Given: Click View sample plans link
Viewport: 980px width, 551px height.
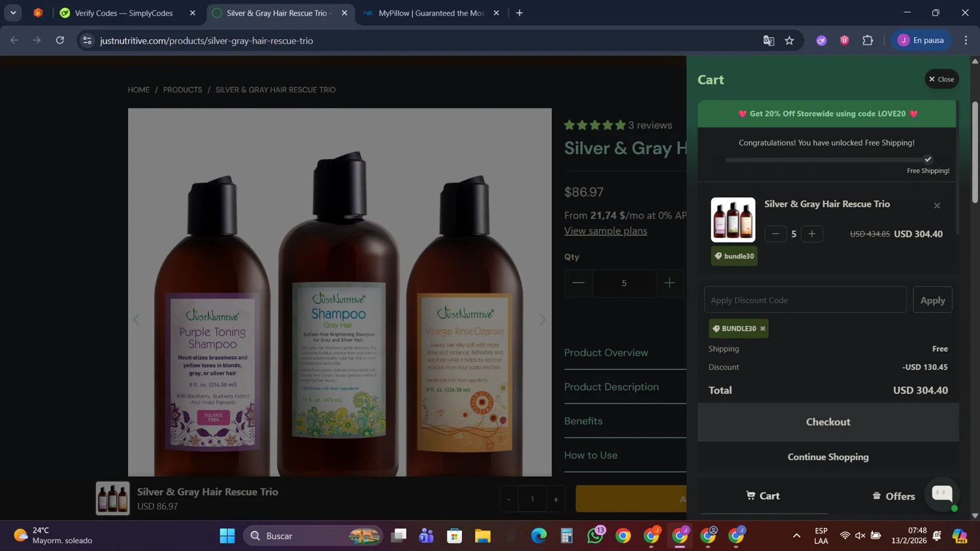Looking at the screenshot, I should click(606, 230).
